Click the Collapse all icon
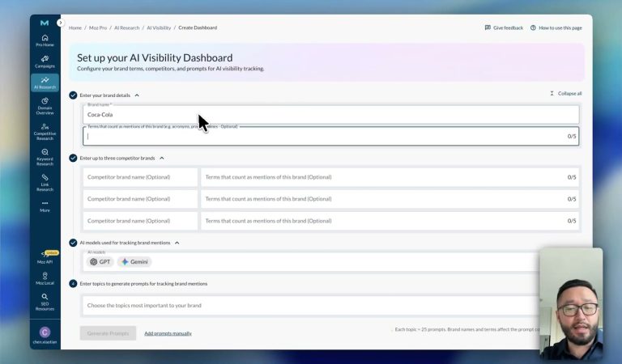This screenshot has height=364, width=622. (x=552, y=94)
